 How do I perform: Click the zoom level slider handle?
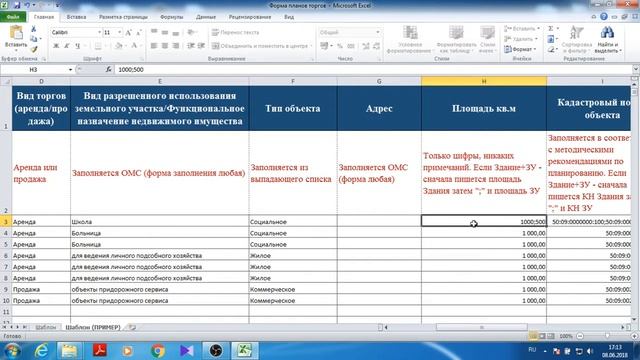pos(607,336)
